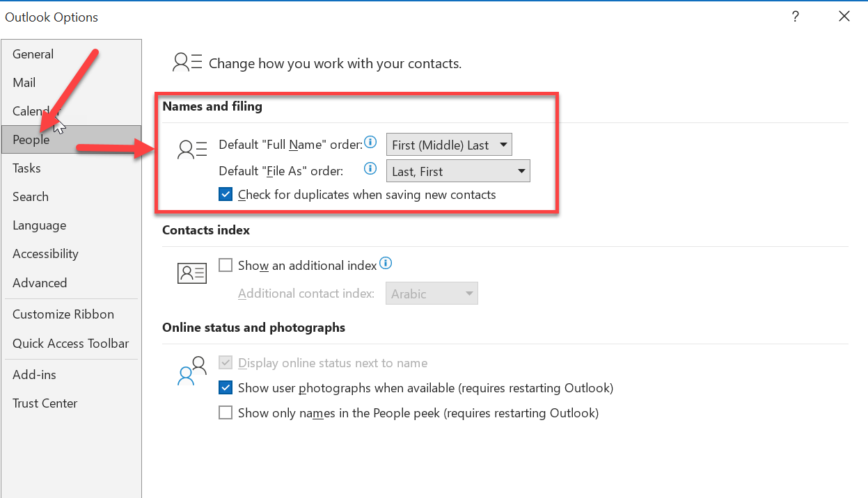Open the General options category
This screenshot has width=868, height=498.
(71, 54)
